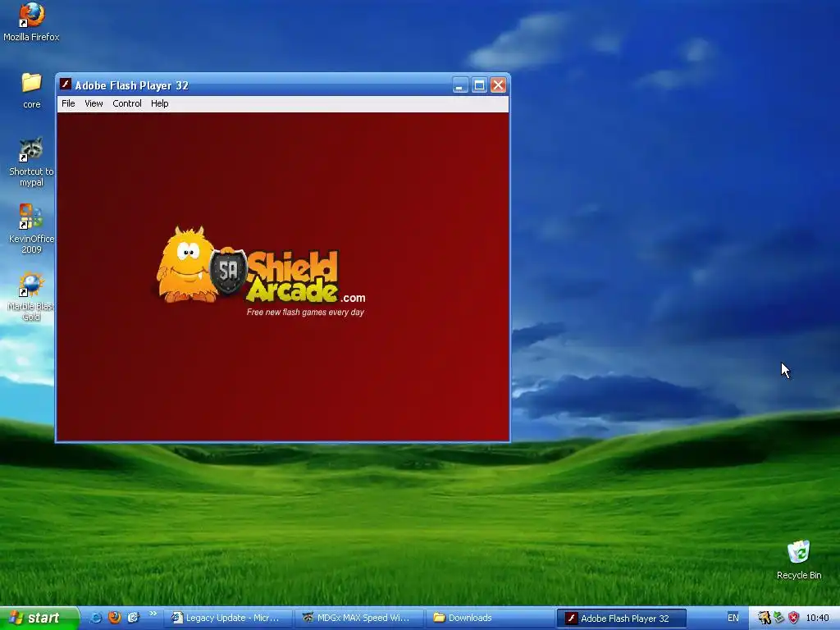840x630 pixels.
Task: Launch Internet Explorer from Quick Launch
Action: pos(96,618)
